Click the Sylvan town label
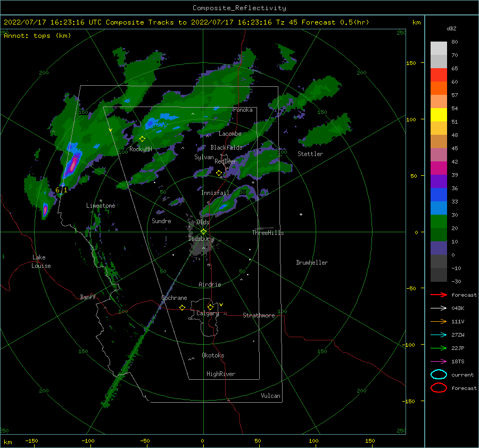The height and width of the screenshot is (448, 479). 204,157
